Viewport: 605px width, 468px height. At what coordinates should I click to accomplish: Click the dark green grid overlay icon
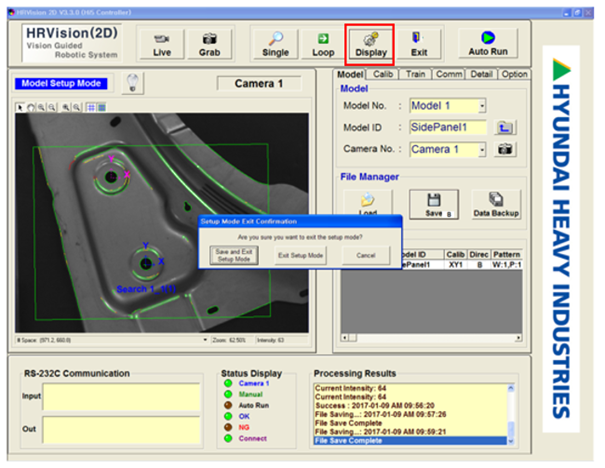[101, 107]
